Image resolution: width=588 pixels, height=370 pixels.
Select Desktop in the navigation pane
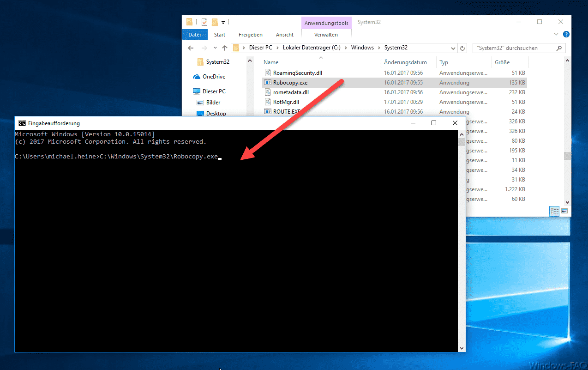pos(216,113)
